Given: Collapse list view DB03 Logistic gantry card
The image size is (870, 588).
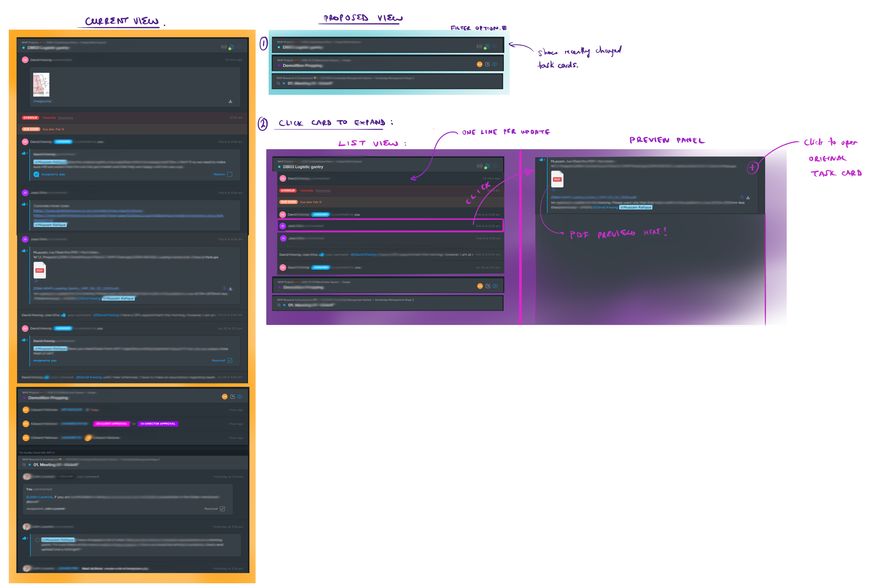Looking at the screenshot, I should tap(388, 165).
